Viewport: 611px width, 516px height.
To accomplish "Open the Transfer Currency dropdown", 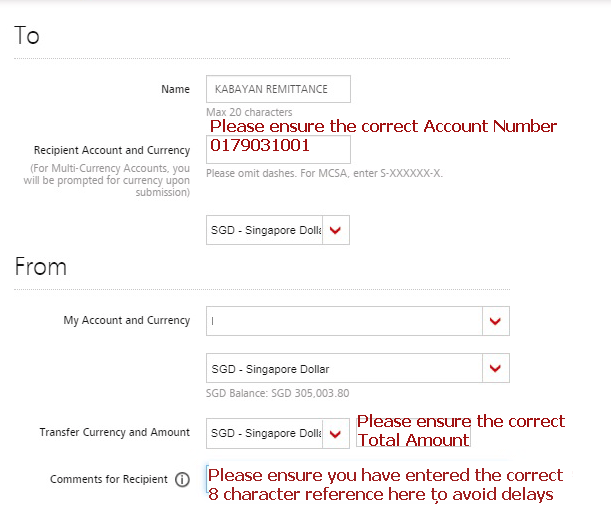I will click(x=278, y=433).
